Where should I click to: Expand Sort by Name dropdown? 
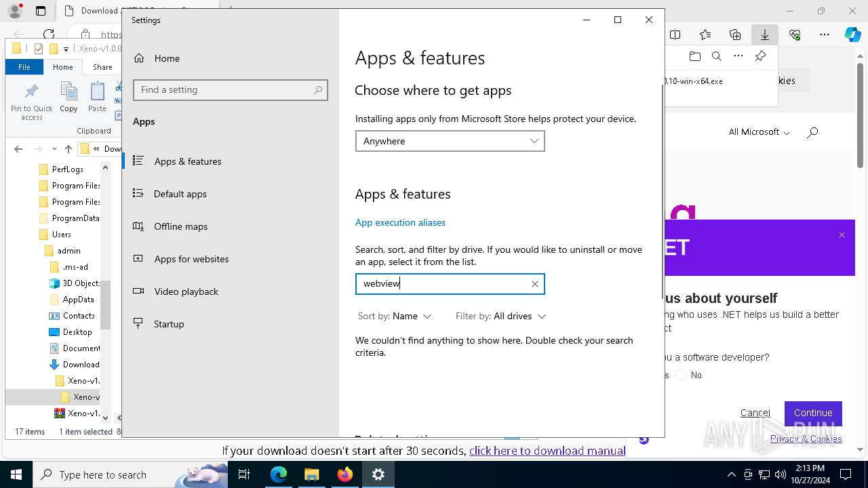[395, 316]
